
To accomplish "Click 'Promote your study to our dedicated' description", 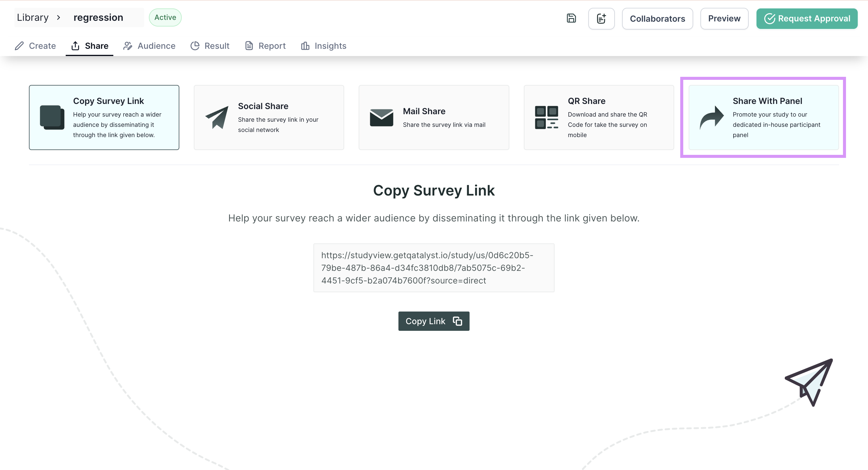I will tap(776, 125).
